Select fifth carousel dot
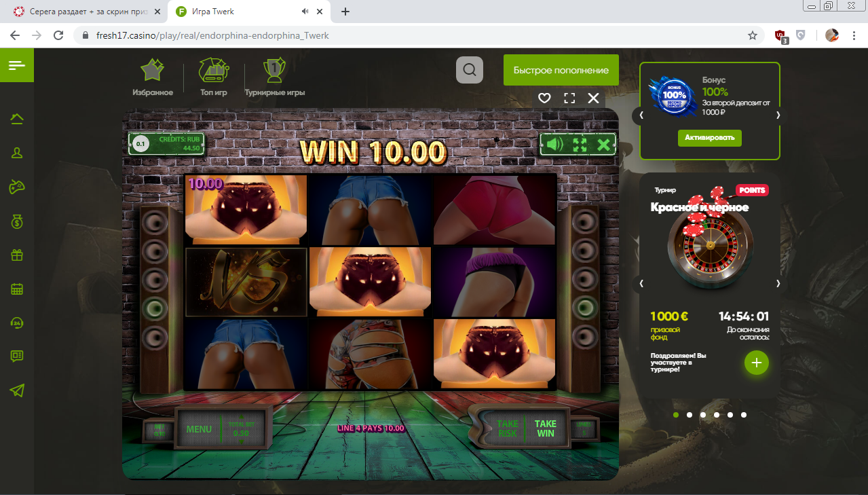Image resolution: width=868 pixels, height=495 pixels. [x=730, y=414]
